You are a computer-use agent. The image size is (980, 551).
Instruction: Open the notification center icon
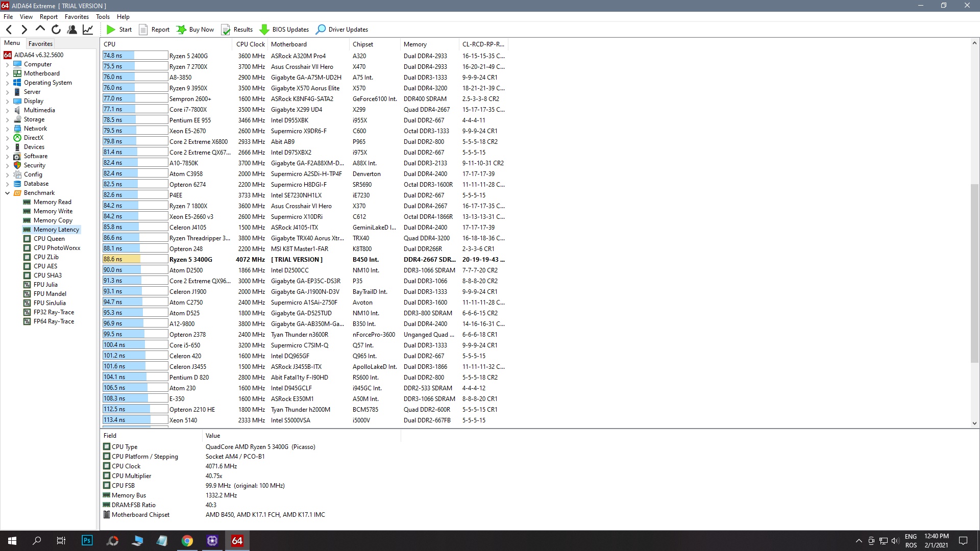click(x=963, y=541)
